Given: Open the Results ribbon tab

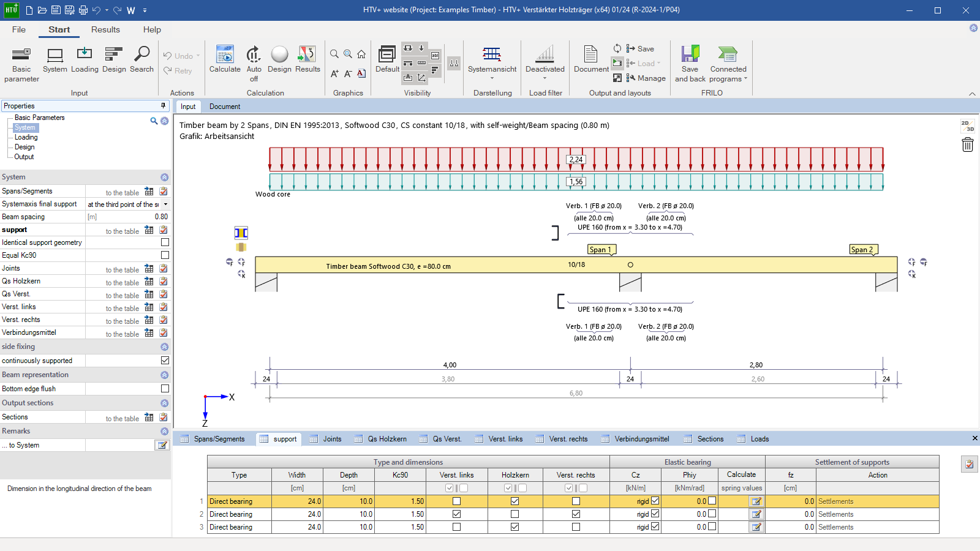Looking at the screenshot, I should [x=105, y=29].
